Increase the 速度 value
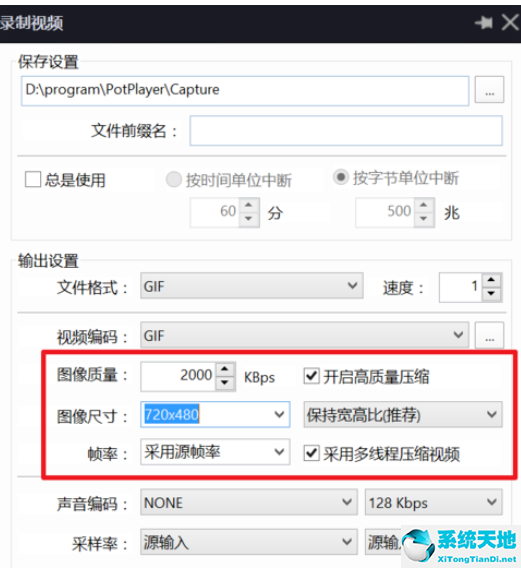Viewport: 521px width, 568px height. (x=491, y=280)
